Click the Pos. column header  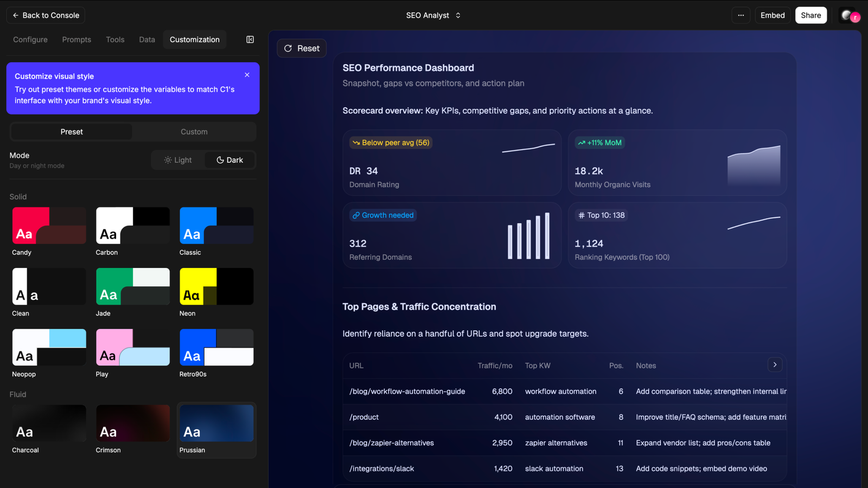616,365
